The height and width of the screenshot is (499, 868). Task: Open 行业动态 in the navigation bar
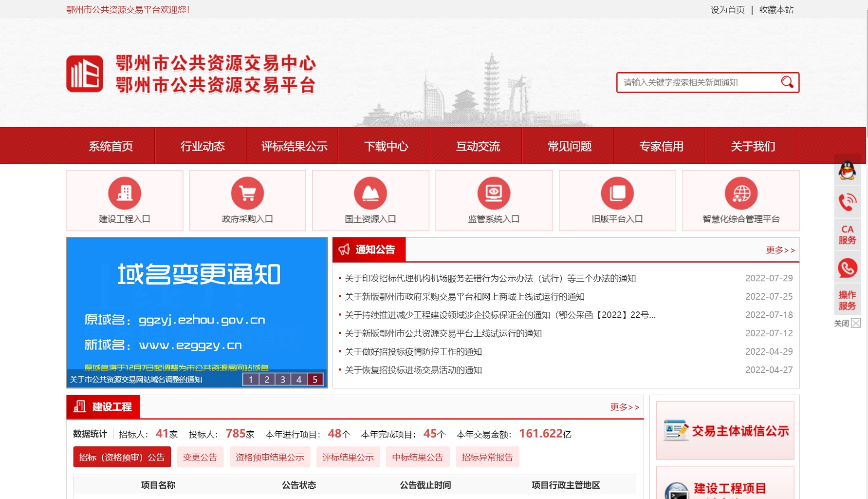pos(203,146)
